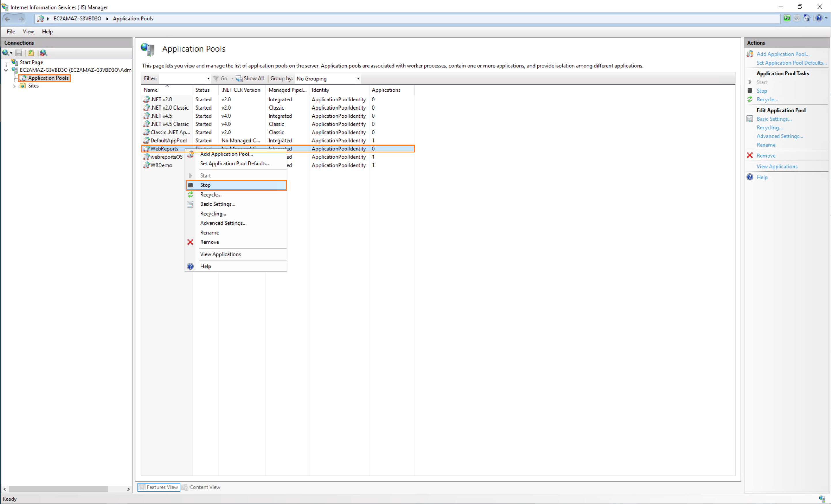Sort by the Identity column header

[339, 90]
